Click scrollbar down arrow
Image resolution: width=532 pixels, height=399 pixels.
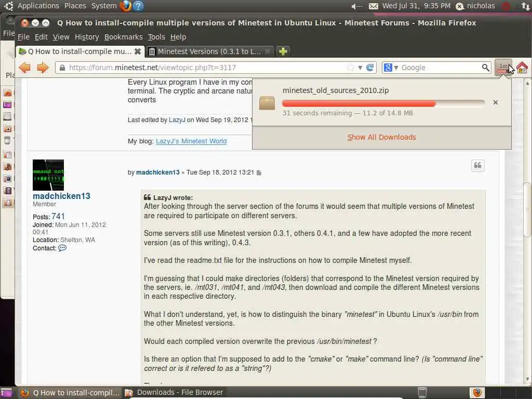527,379
